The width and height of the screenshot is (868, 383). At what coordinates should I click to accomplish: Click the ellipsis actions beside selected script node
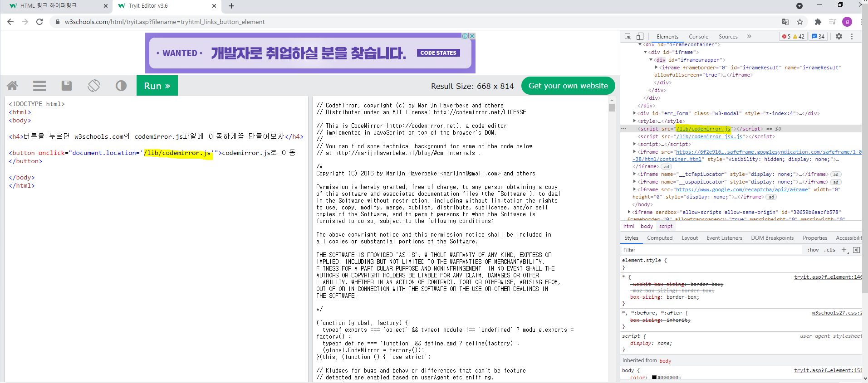[x=624, y=129]
